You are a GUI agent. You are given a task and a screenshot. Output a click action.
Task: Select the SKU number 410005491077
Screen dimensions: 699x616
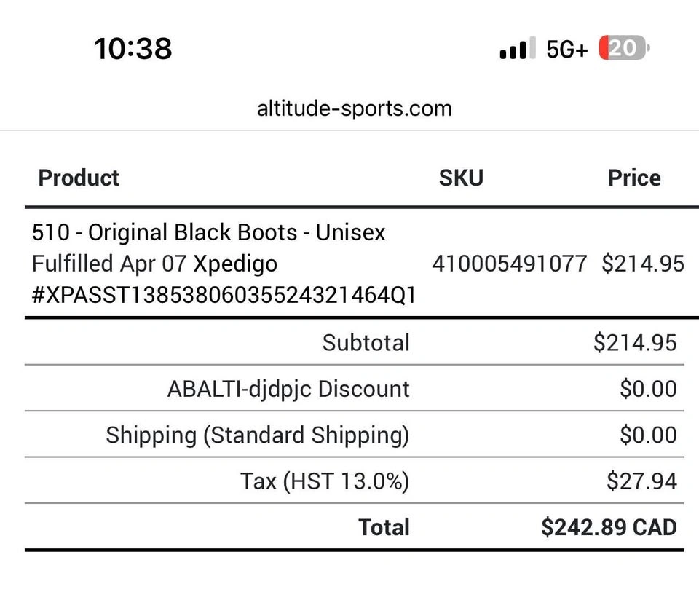tap(509, 263)
